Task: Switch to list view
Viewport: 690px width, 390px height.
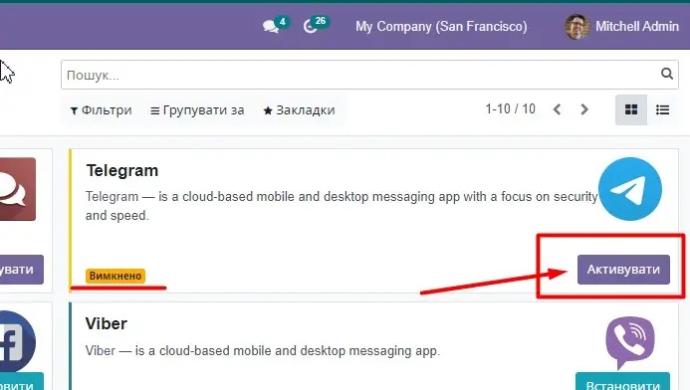Action: [662, 109]
